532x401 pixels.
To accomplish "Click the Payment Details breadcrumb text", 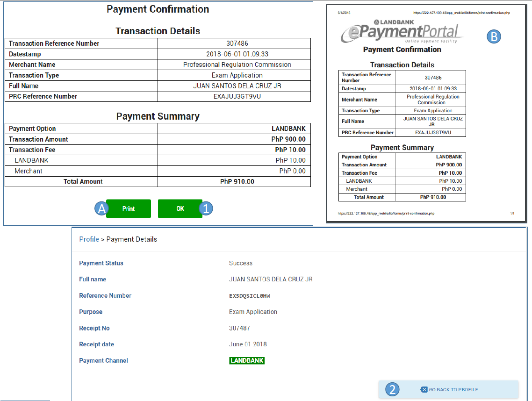I will click(x=132, y=239).
